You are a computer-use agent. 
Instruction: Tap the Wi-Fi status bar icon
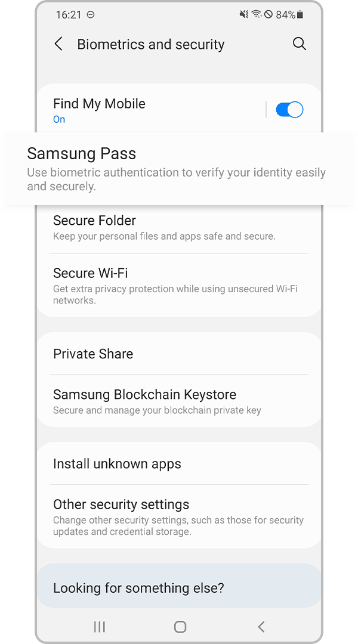(x=257, y=14)
